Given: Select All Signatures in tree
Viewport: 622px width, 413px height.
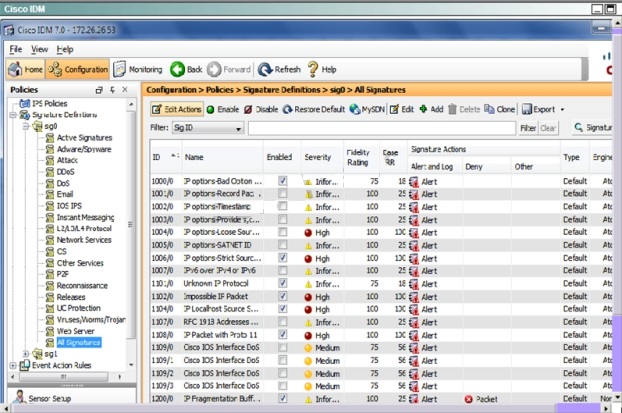Looking at the screenshot, I should click(x=79, y=342).
